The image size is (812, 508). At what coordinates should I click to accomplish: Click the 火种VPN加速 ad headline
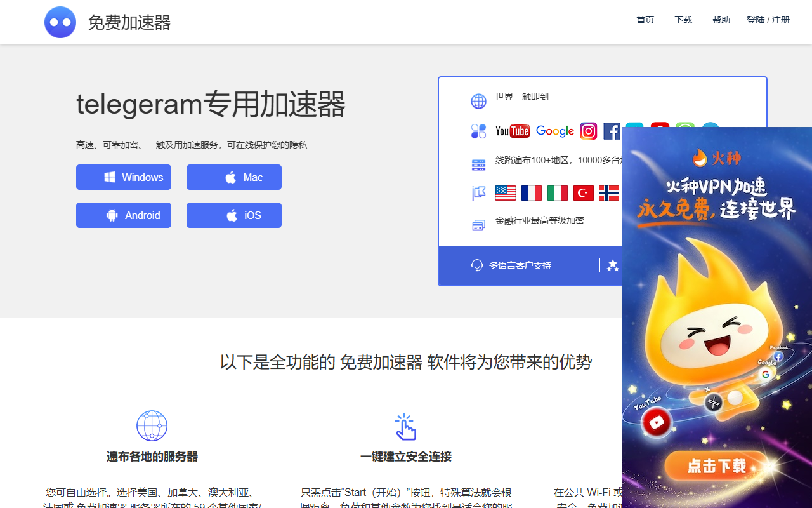(x=717, y=187)
